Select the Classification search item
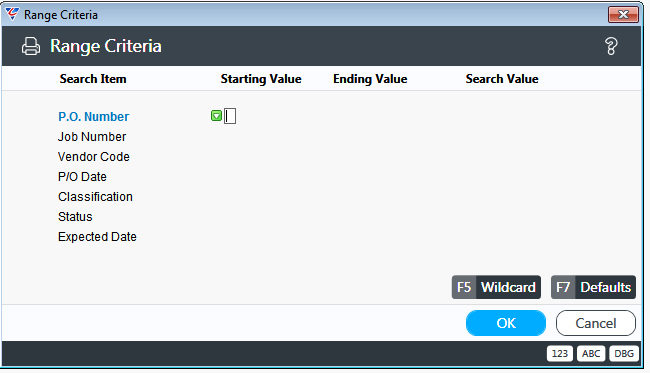The image size is (650, 373). point(95,196)
